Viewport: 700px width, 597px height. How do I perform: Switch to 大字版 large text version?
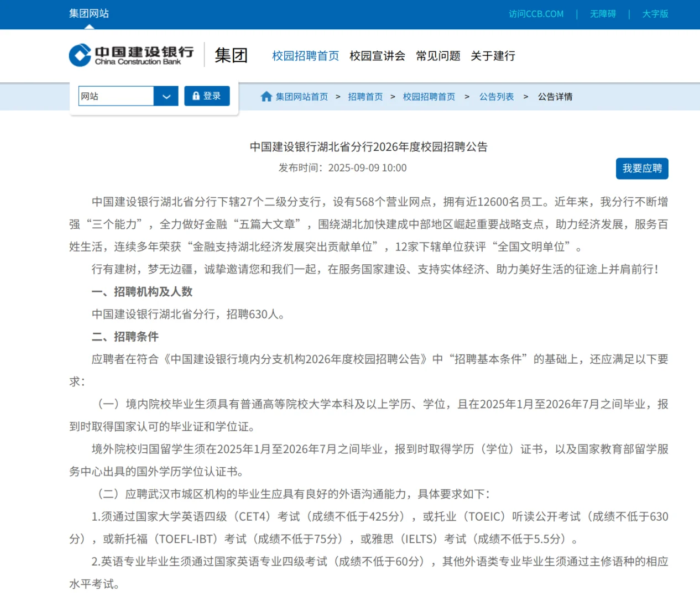tap(655, 14)
